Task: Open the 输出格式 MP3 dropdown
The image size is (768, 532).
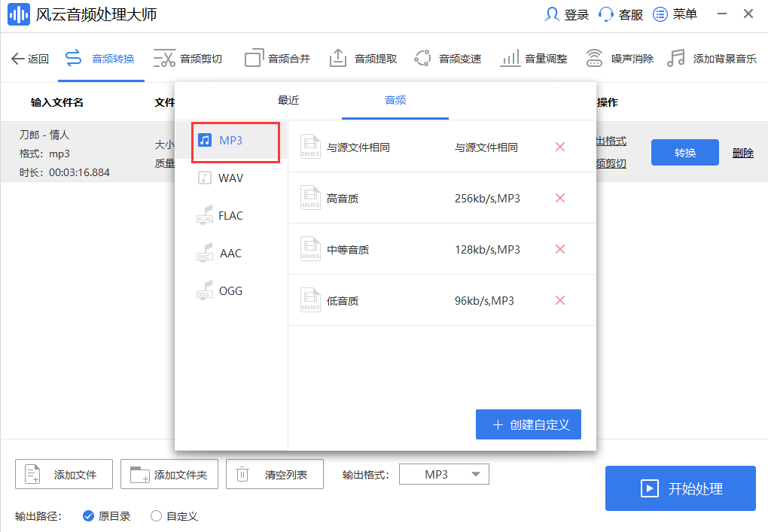Action: (x=444, y=474)
